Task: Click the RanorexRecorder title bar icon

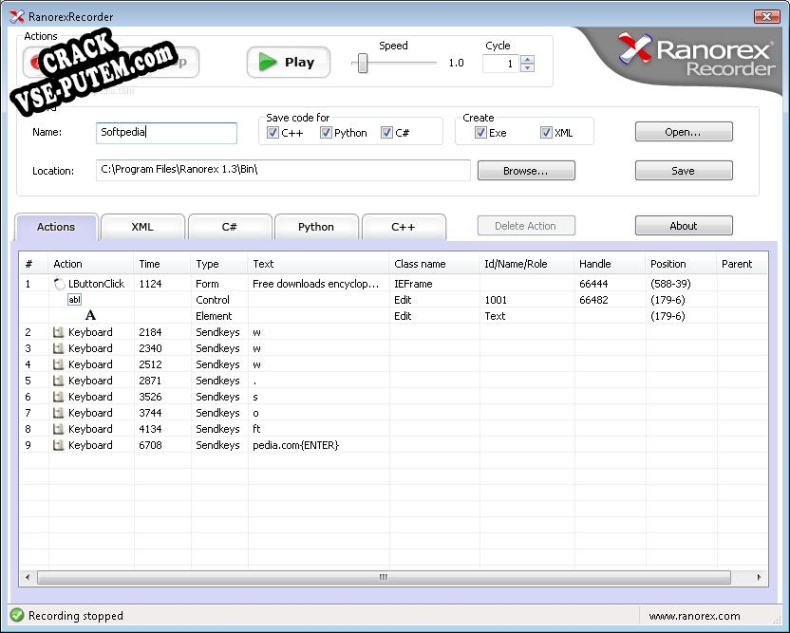Action: coord(17,16)
